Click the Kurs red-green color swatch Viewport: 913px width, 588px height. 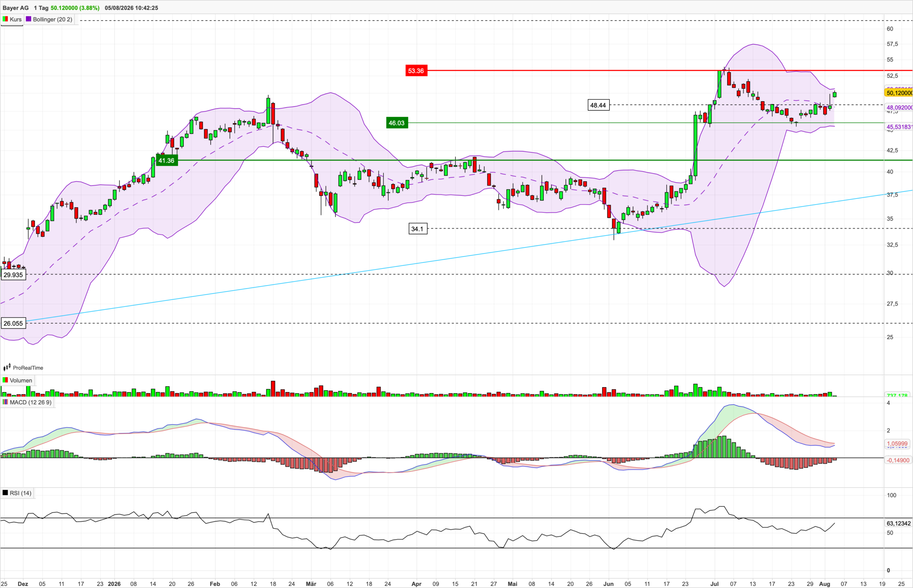tap(5, 19)
